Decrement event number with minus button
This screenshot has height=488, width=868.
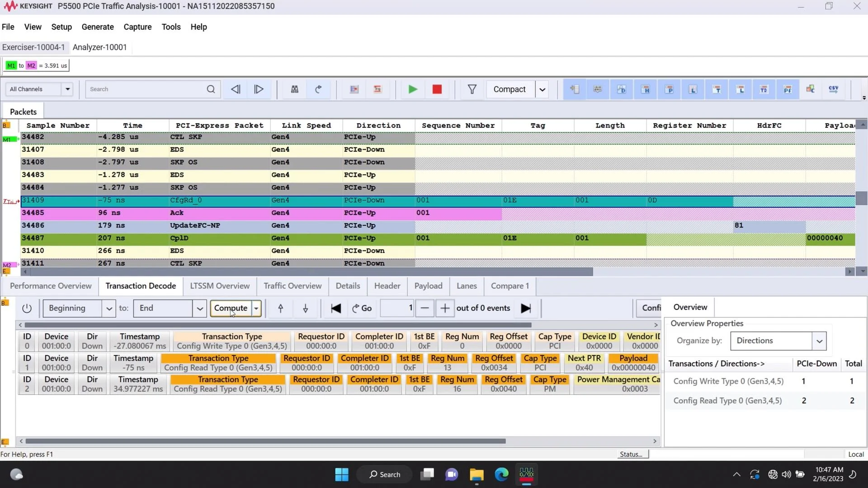click(425, 308)
